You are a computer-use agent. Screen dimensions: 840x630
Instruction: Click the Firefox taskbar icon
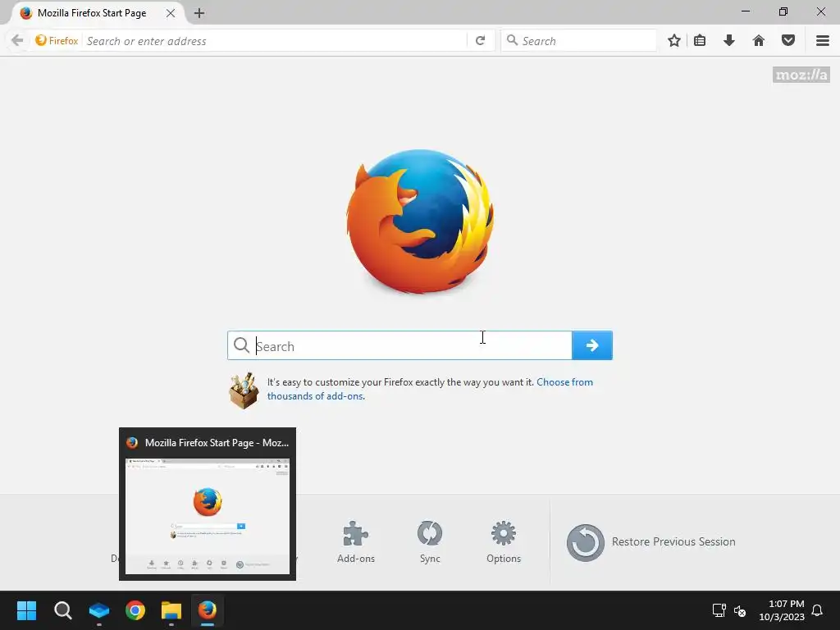click(208, 610)
